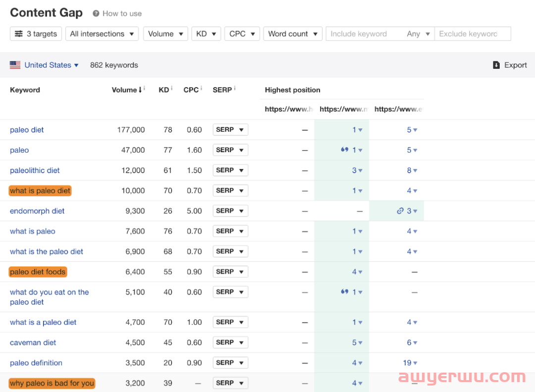The width and height of the screenshot is (535, 392).
Task: Open the paleo definition keyword link
Action: click(36, 363)
